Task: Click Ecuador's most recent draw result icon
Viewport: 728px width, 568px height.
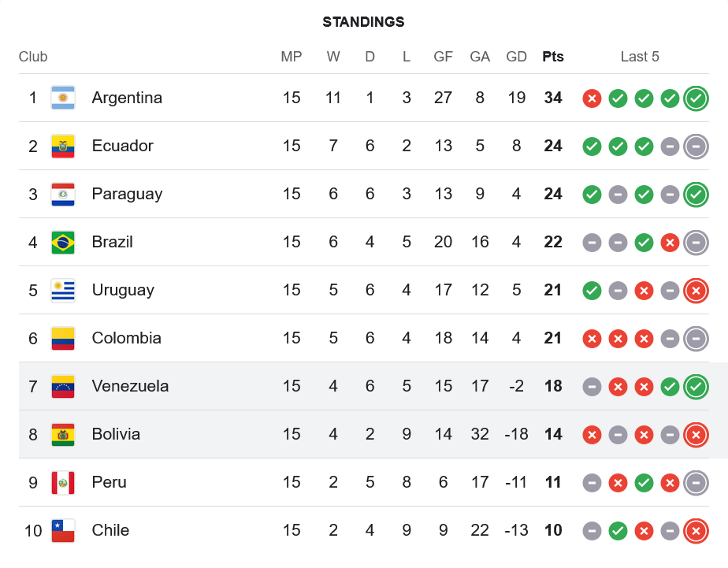Action: point(696,146)
